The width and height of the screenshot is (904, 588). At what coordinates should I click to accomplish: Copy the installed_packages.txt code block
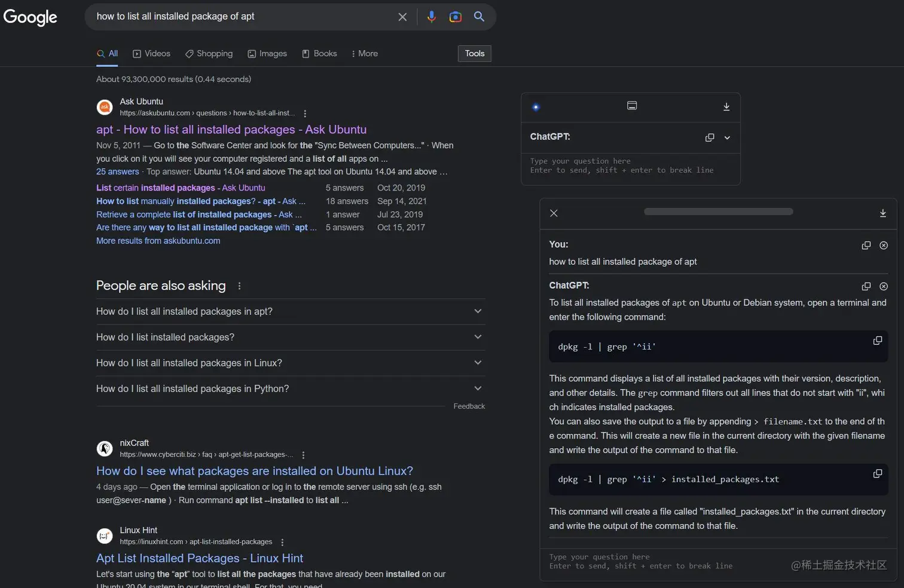click(877, 473)
